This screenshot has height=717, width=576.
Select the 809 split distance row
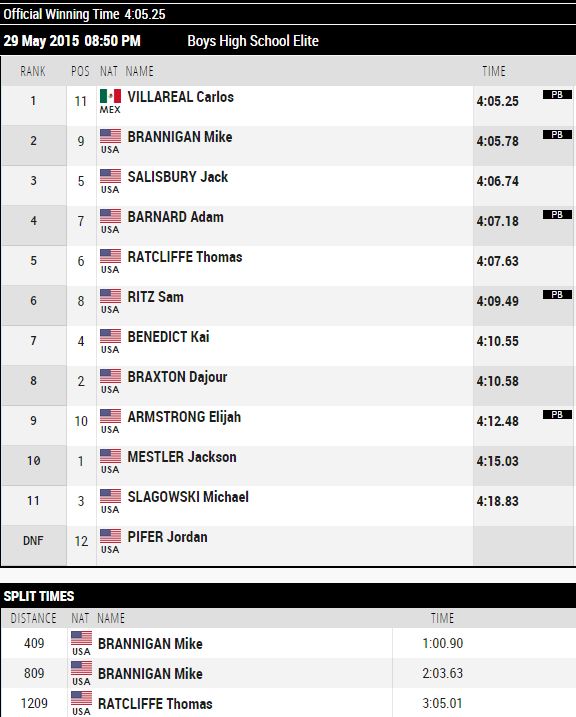(288, 673)
